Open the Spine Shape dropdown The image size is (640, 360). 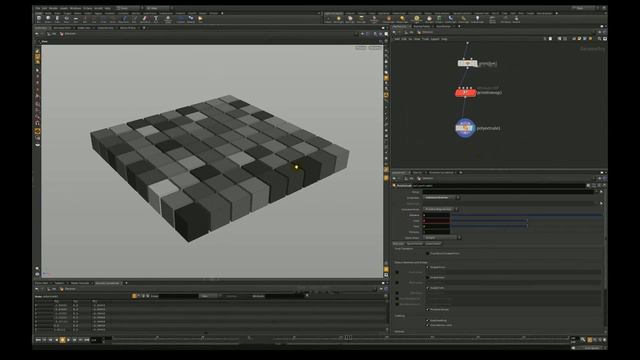click(442, 238)
